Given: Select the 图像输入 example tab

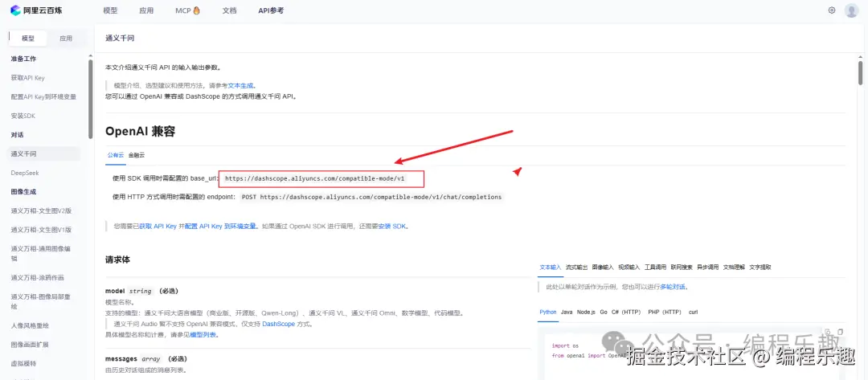Looking at the screenshot, I should pyautogui.click(x=603, y=268).
